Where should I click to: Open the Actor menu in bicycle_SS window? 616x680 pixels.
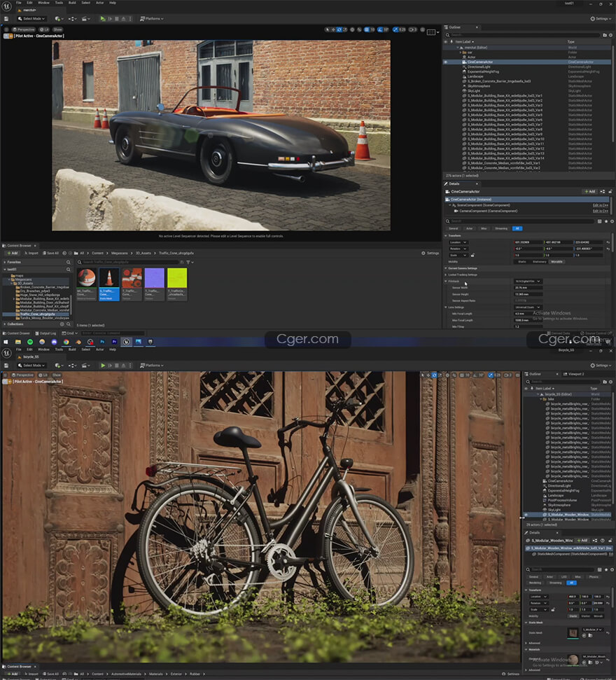coord(99,349)
